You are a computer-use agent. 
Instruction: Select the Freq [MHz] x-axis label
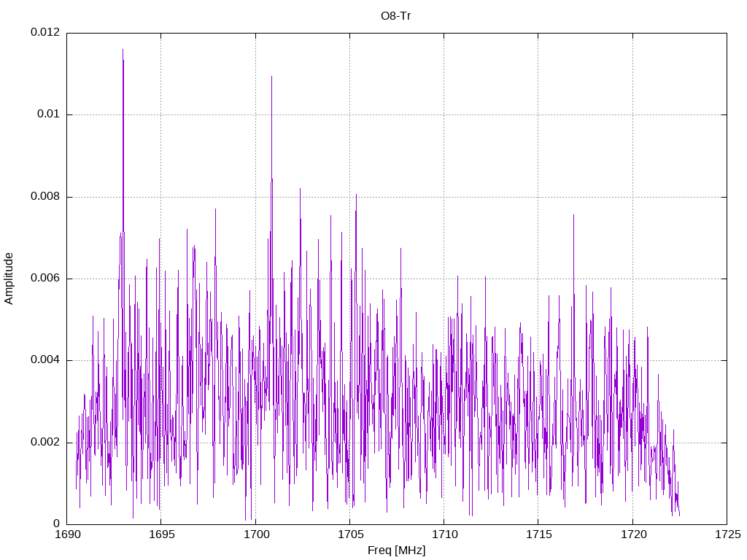pos(396,551)
